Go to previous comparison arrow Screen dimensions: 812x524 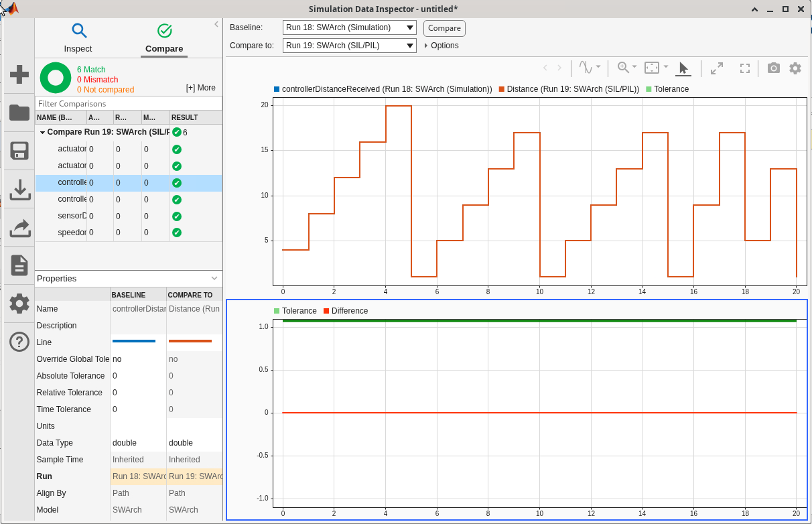(x=545, y=68)
